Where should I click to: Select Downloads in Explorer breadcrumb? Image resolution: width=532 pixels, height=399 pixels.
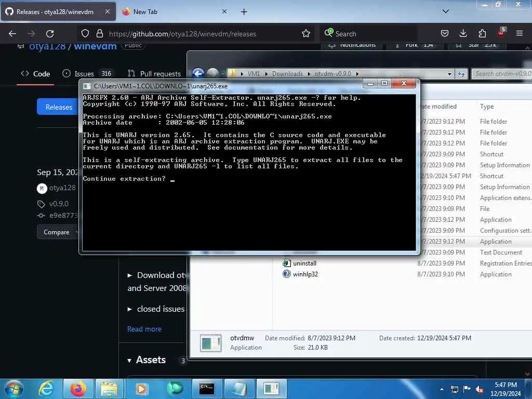(x=287, y=74)
